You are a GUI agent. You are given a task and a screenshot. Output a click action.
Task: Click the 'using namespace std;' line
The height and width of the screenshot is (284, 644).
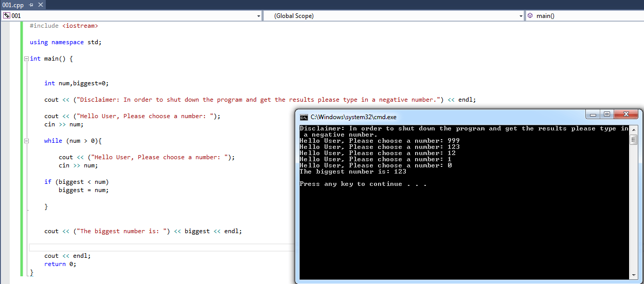pyautogui.click(x=66, y=42)
